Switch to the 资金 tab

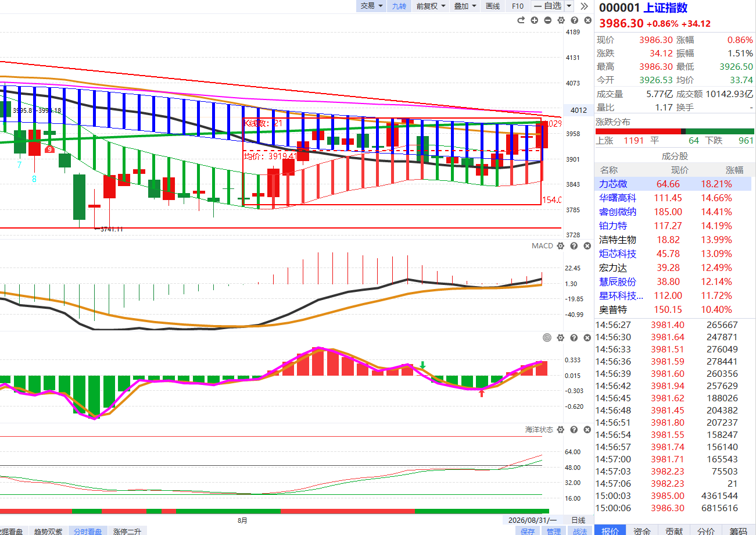(x=642, y=530)
